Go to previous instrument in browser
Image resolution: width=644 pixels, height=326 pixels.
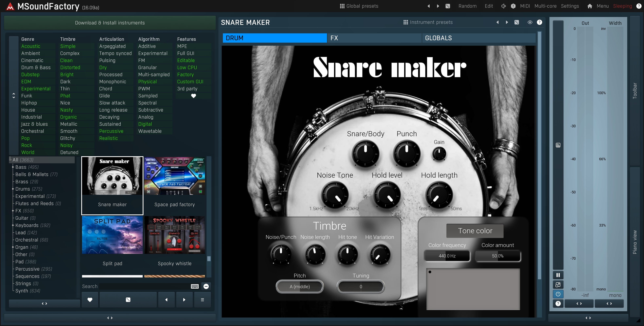(166, 300)
